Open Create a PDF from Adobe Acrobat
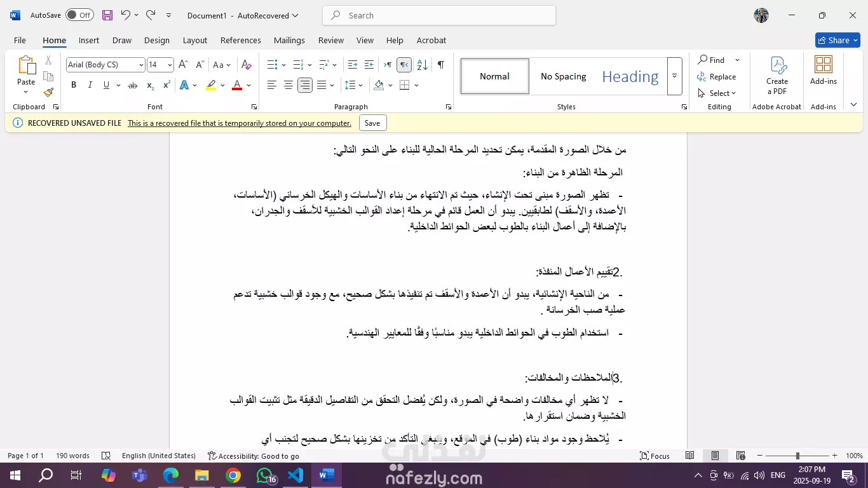Image resolution: width=868 pixels, height=488 pixels. click(776, 76)
